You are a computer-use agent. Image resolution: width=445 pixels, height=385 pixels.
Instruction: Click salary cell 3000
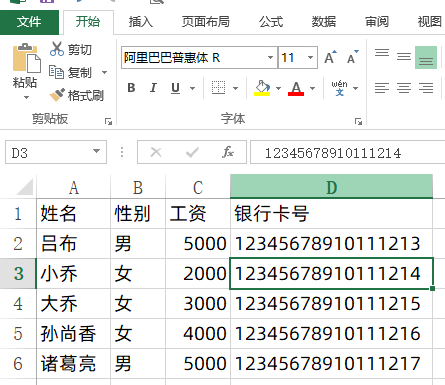198,304
